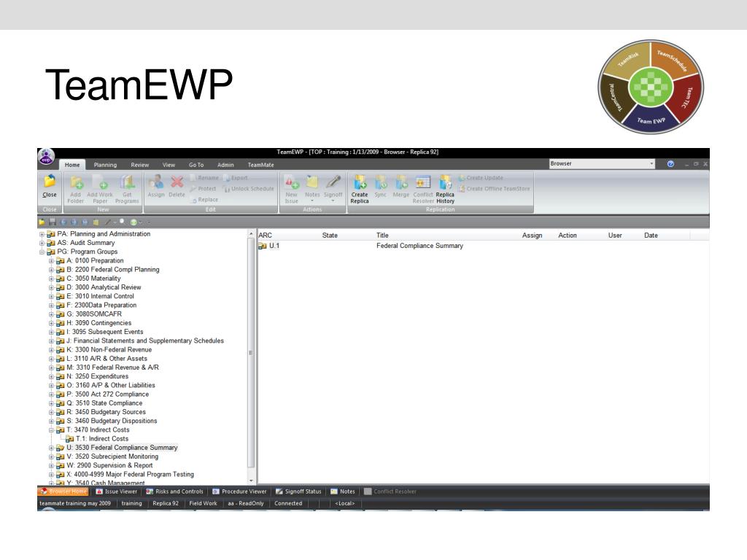This screenshot has height=560, width=747.
Task: Switch to the Review ribbon tab
Action: [140, 165]
